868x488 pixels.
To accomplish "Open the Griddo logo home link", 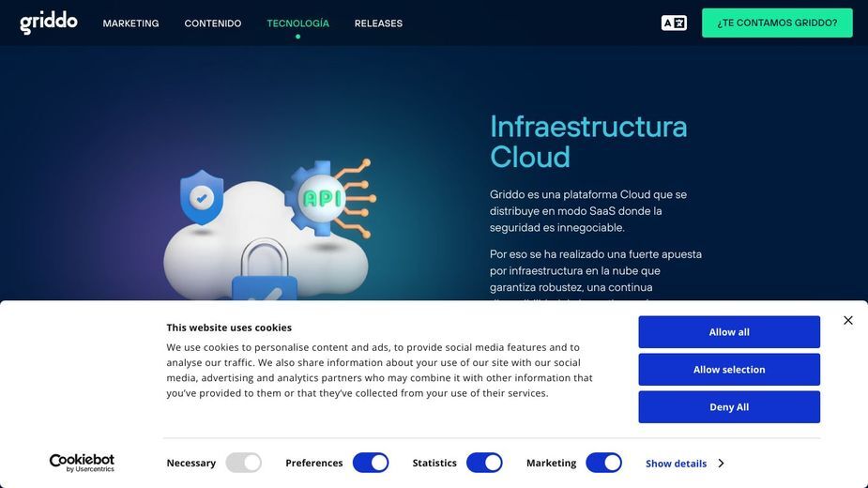I will coord(49,23).
